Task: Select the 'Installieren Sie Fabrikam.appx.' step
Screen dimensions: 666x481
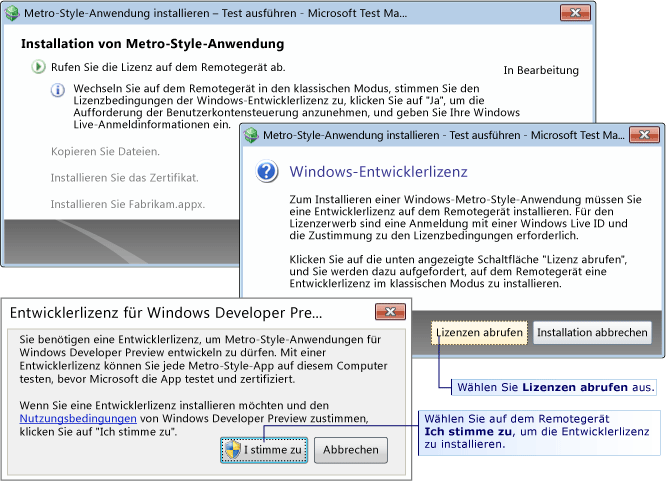Action: coord(128,204)
